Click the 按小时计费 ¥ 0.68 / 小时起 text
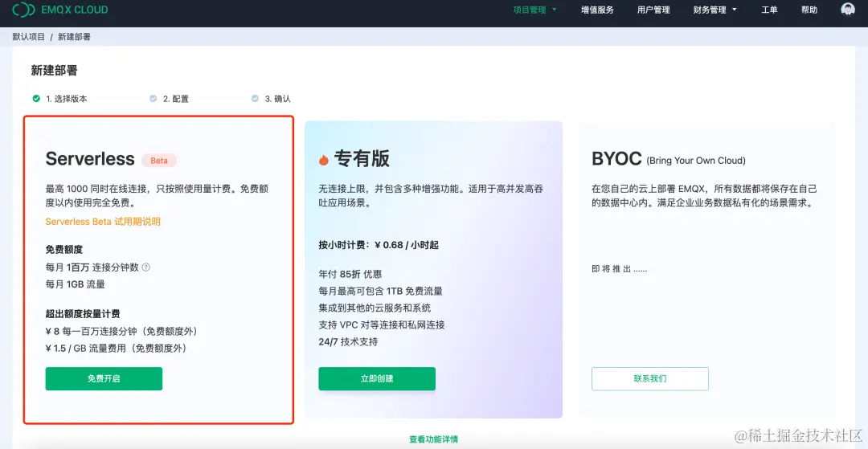Viewport: 868px width, 449px height. coord(379,245)
